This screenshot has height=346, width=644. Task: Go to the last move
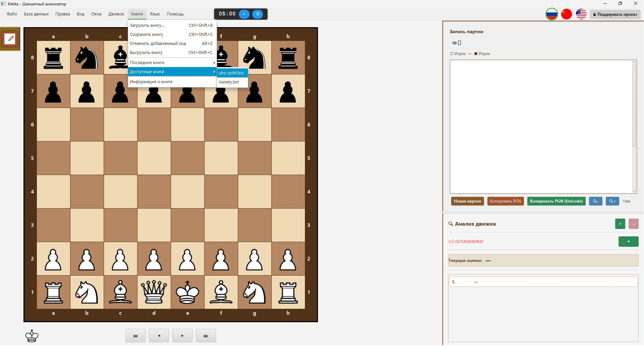pos(206,336)
